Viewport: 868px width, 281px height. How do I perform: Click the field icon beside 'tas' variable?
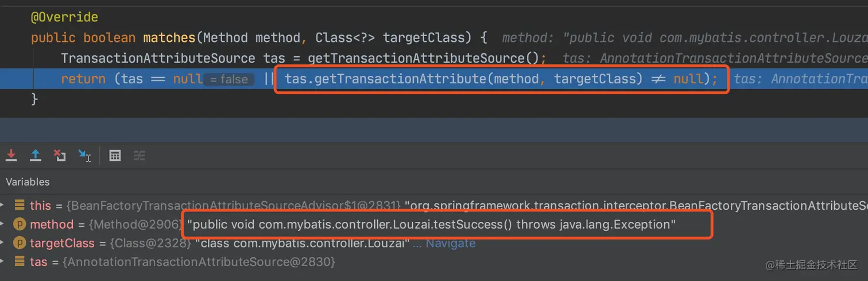(20, 261)
